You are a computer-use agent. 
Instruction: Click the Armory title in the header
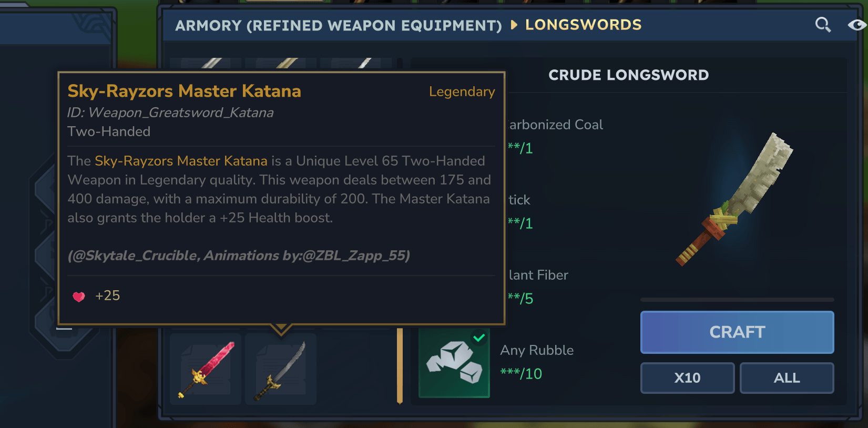(338, 25)
